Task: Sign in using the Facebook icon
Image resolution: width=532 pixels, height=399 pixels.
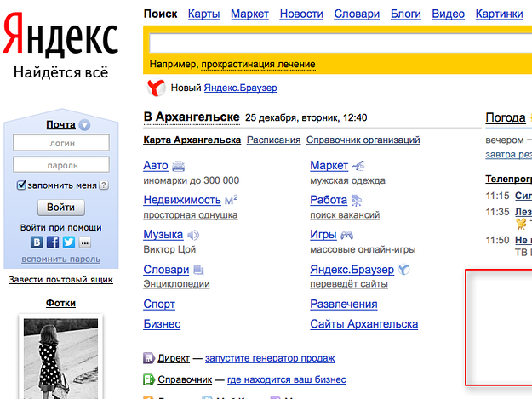Action: click(x=53, y=242)
